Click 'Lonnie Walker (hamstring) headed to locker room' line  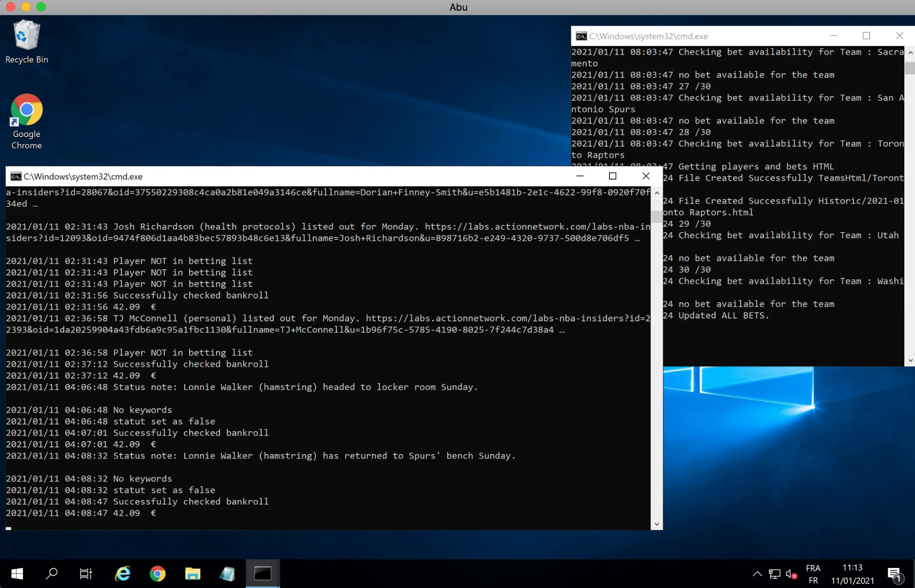point(242,387)
